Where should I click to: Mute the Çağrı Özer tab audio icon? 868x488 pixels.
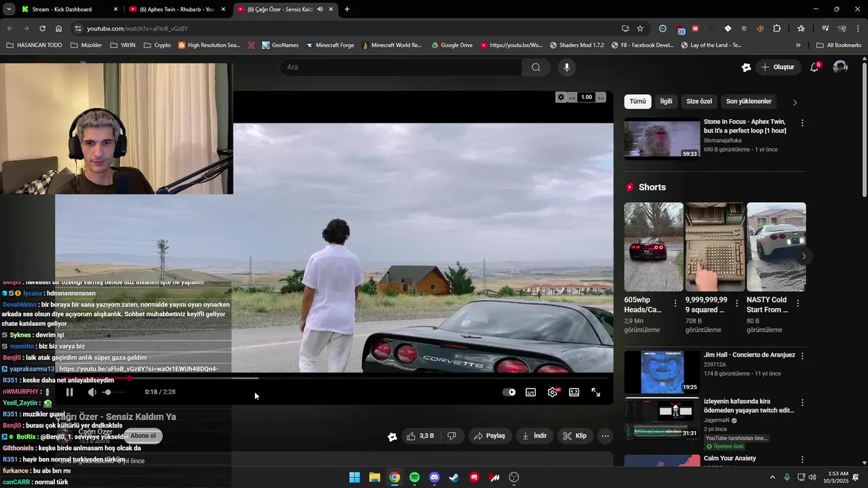coord(319,9)
